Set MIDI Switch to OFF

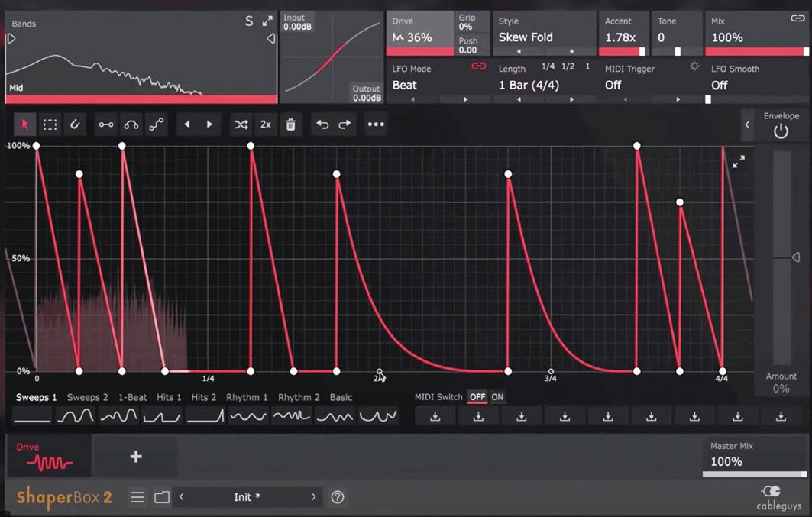click(x=477, y=397)
